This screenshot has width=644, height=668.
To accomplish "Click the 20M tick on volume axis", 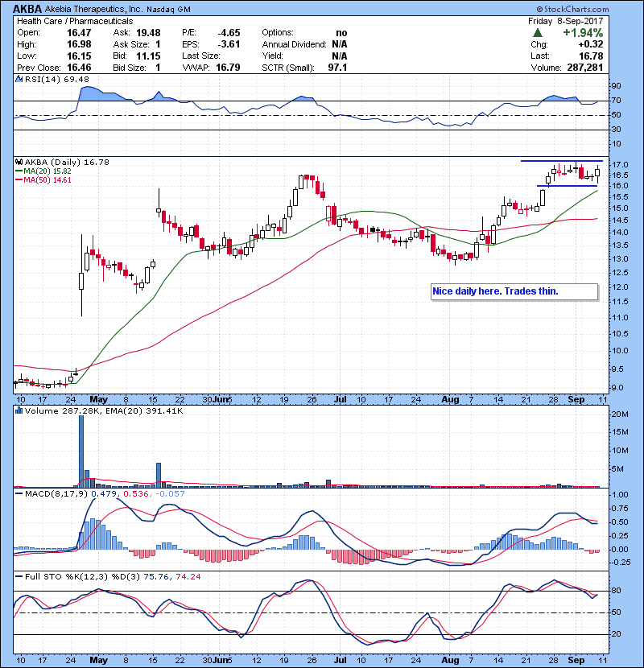I will [620, 414].
